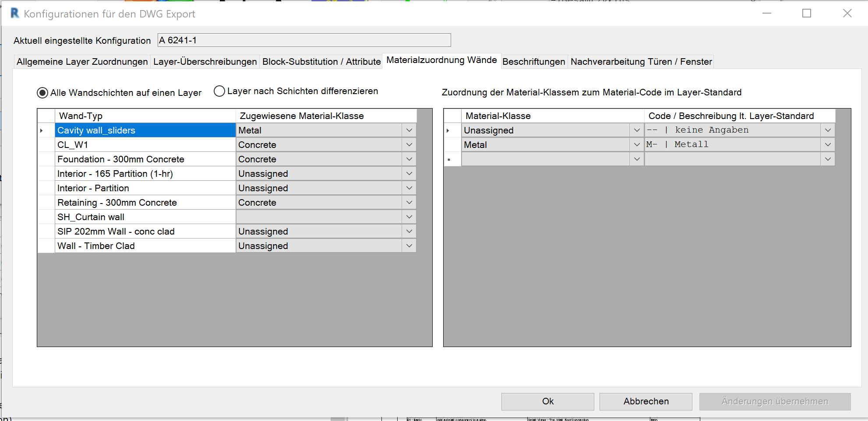Expand material class dropdown for CL_W1
The height and width of the screenshot is (421, 868).
coord(409,145)
